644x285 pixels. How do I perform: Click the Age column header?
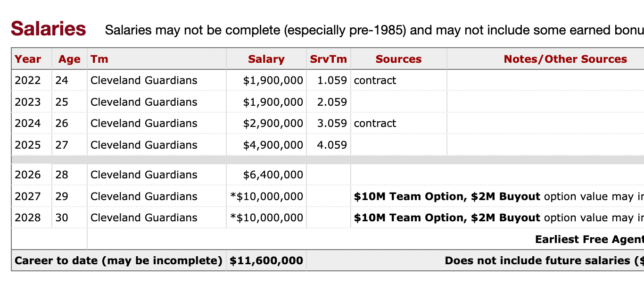tap(69, 59)
